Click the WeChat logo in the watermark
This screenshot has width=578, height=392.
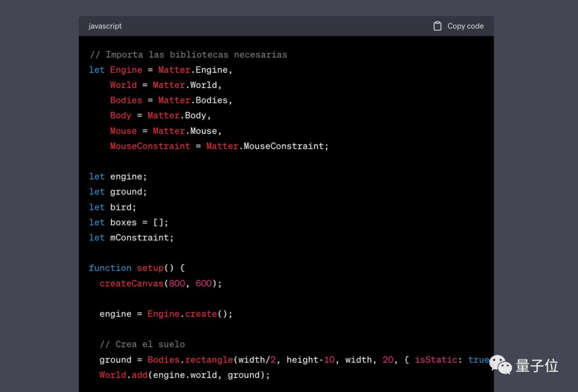pyautogui.click(x=500, y=365)
